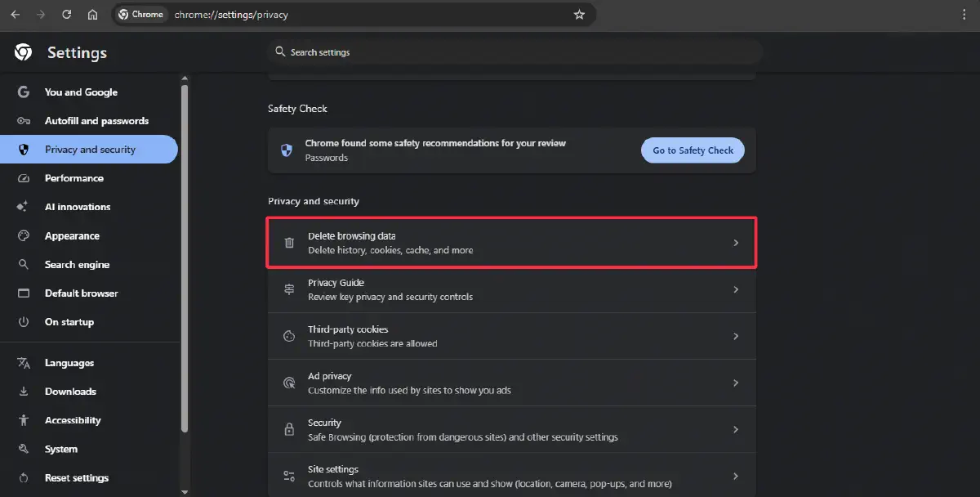980x497 pixels.
Task: Click the Go to Safety Check button
Action: [693, 150]
